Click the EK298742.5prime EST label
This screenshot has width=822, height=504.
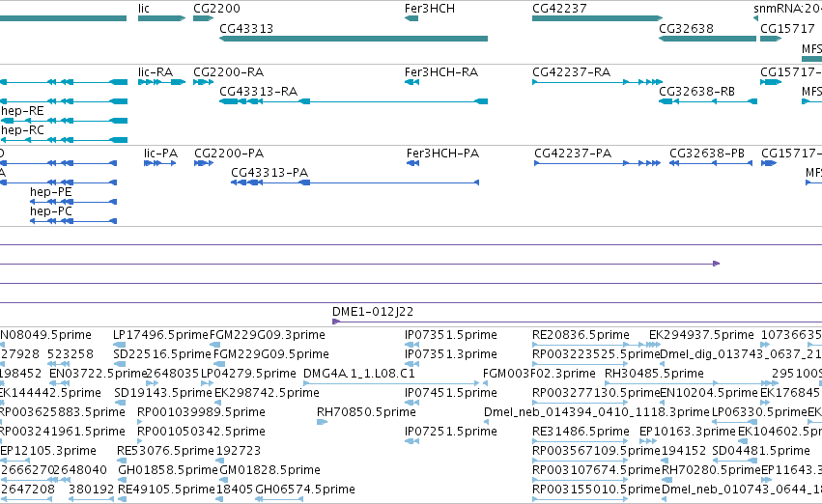[x=267, y=393]
